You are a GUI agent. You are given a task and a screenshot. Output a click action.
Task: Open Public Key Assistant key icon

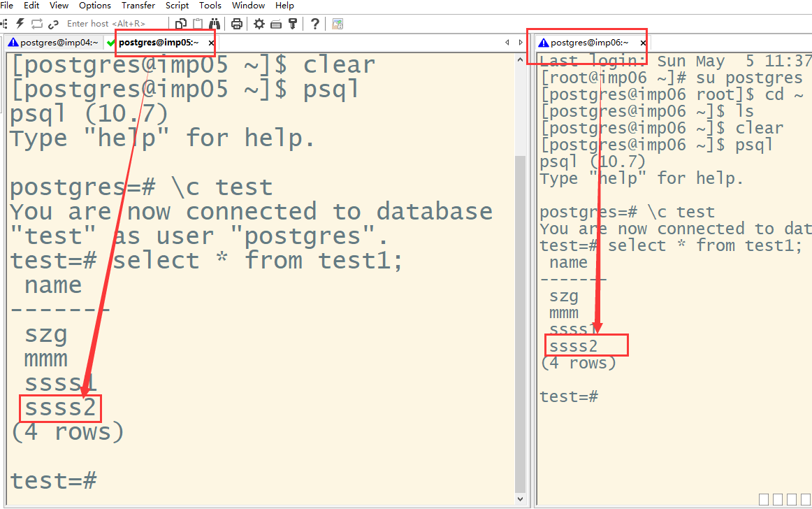[x=293, y=24]
